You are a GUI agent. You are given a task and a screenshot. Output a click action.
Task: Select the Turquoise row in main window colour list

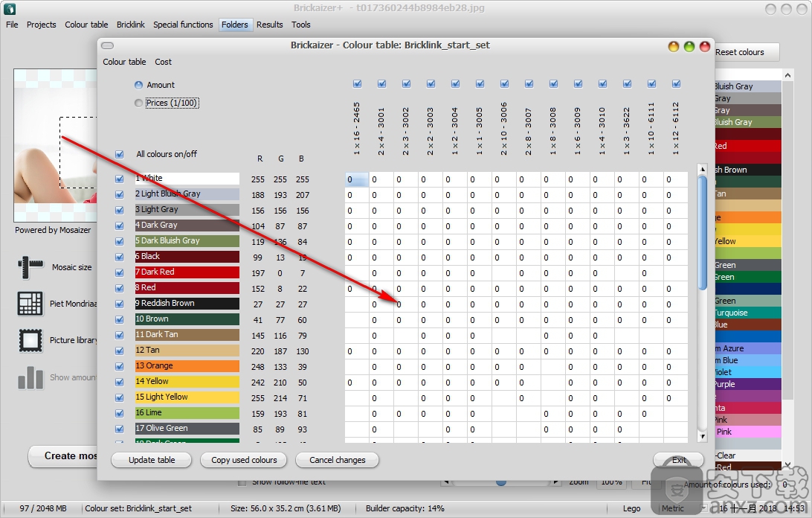[x=747, y=313]
